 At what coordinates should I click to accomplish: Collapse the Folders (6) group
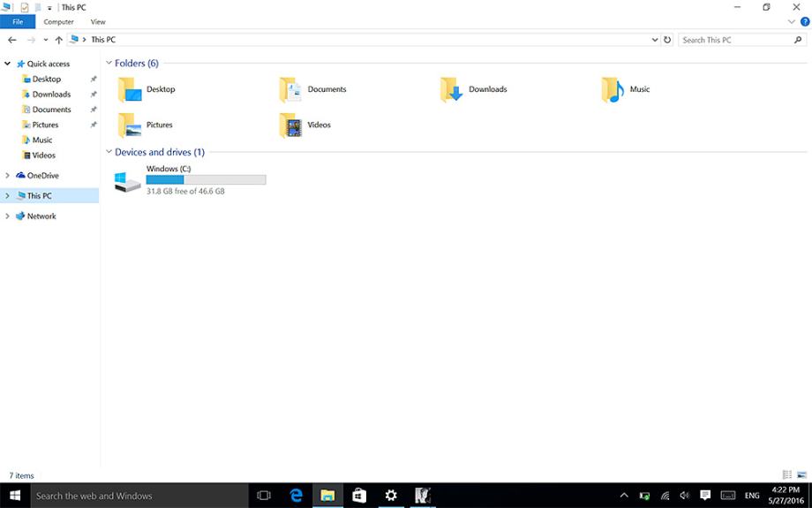pos(109,63)
